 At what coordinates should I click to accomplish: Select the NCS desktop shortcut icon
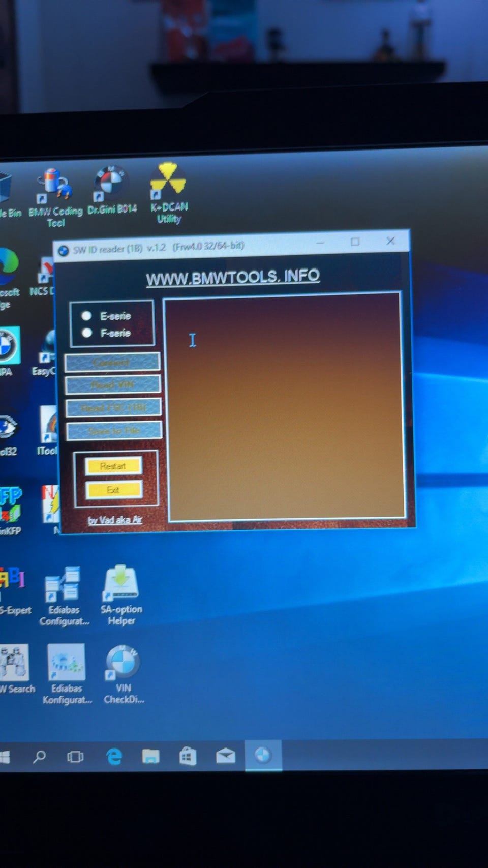[44, 277]
